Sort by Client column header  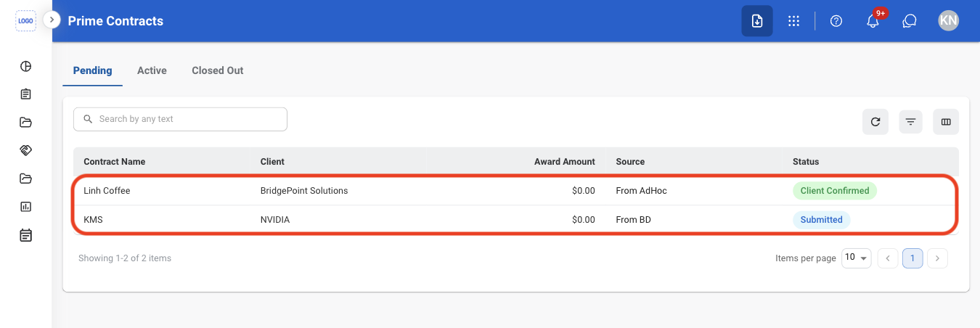pyautogui.click(x=272, y=162)
